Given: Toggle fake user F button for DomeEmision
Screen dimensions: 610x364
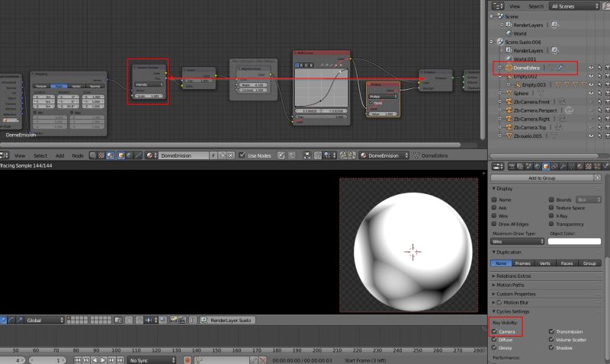Looking at the screenshot, I should pos(213,155).
